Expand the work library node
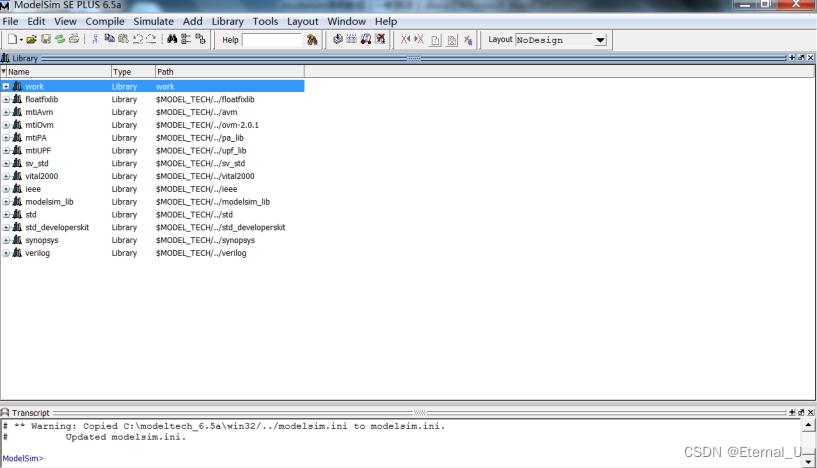Image resolution: width=817 pixels, height=468 pixels. pyautogui.click(x=6, y=87)
